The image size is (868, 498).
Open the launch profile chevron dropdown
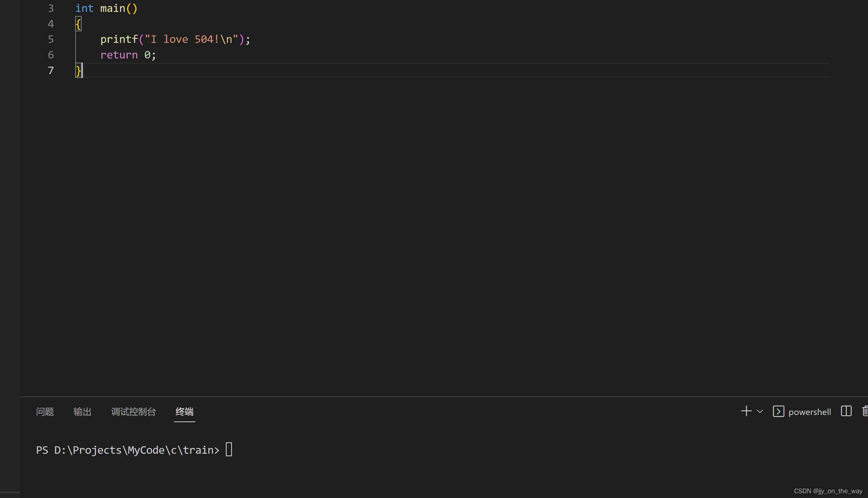tap(760, 412)
